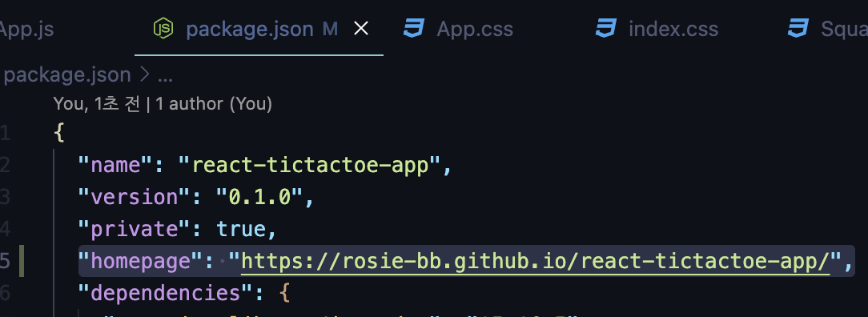Click the index.css file icon
868x317 pixels.
[605, 28]
